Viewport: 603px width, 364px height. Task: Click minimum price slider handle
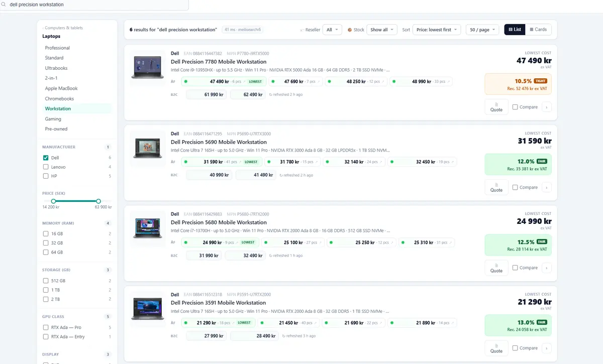(x=53, y=201)
